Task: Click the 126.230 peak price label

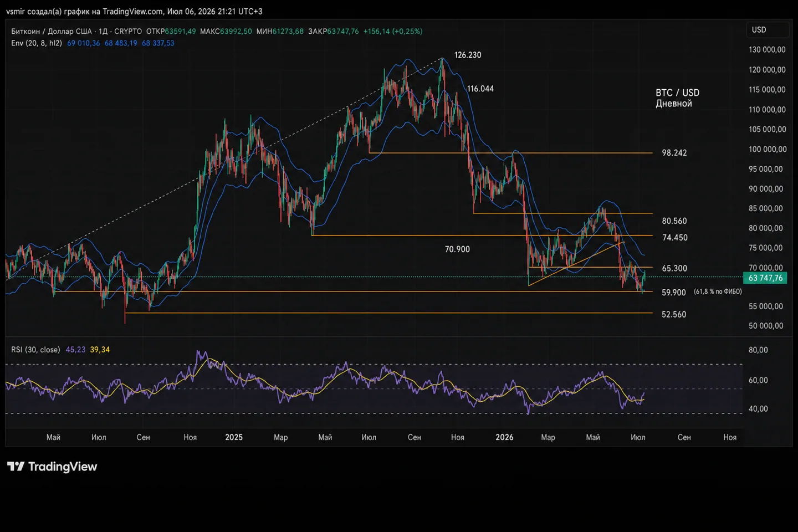Action: click(x=468, y=55)
